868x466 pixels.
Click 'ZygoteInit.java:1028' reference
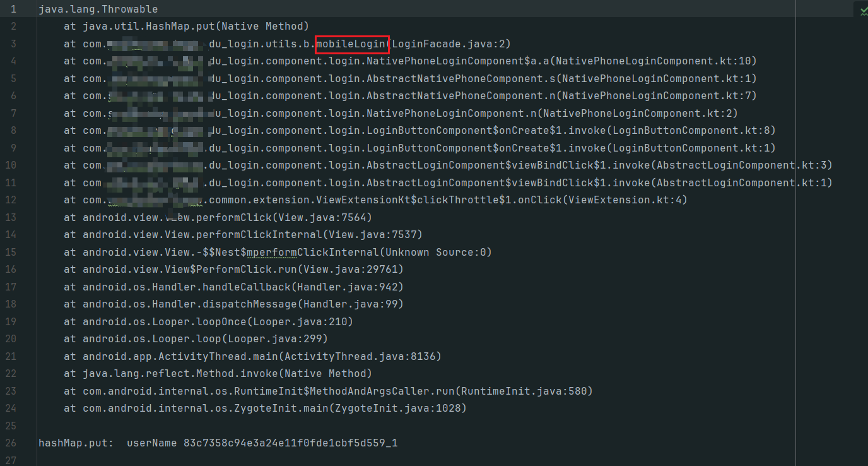397,409
